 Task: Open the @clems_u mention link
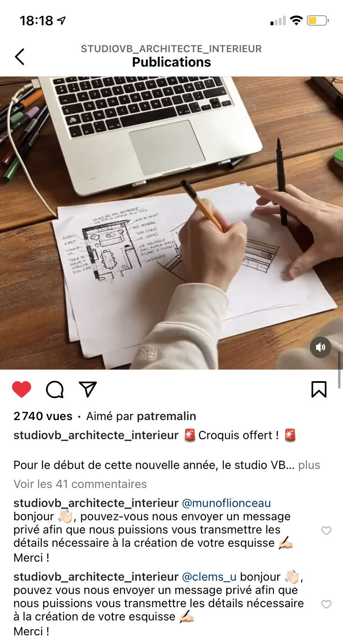click(209, 577)
